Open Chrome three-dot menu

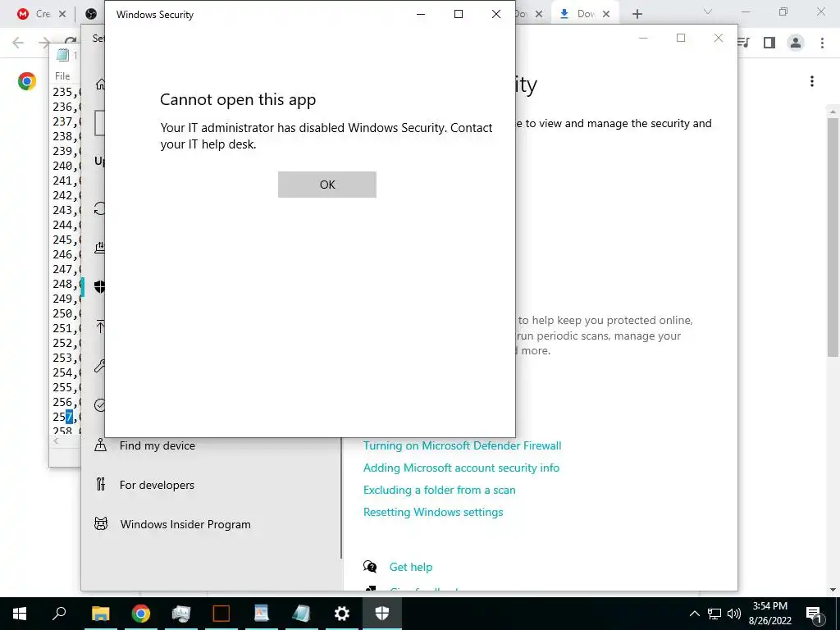[x=822, y=43]
